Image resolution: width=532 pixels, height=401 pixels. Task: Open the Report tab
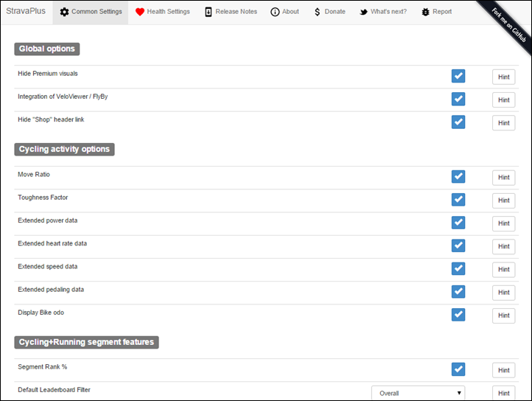tap(437, 13)
